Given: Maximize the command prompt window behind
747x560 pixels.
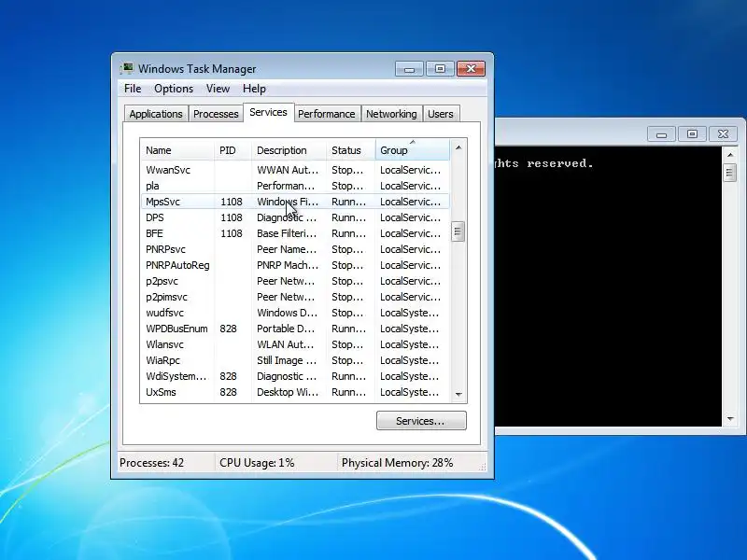Looking at the screenshot, I should pyautogui.click(x=692, y=134).
